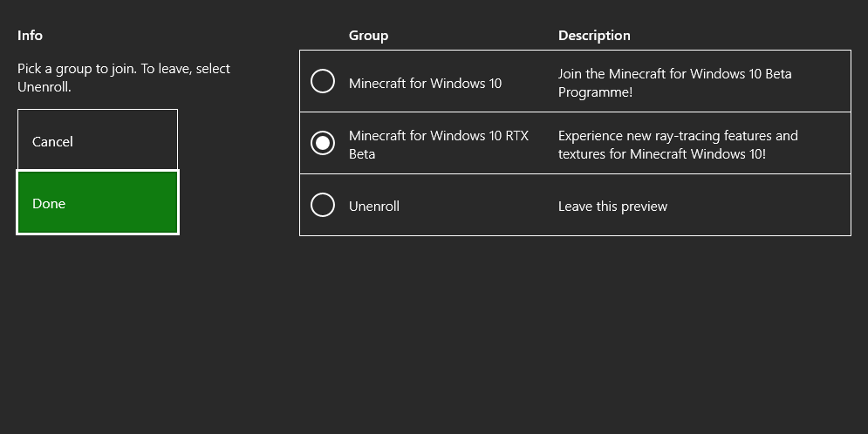Click the "Minecraft for Windows 10" group name

pyautogui.click(x=425, y=84)
